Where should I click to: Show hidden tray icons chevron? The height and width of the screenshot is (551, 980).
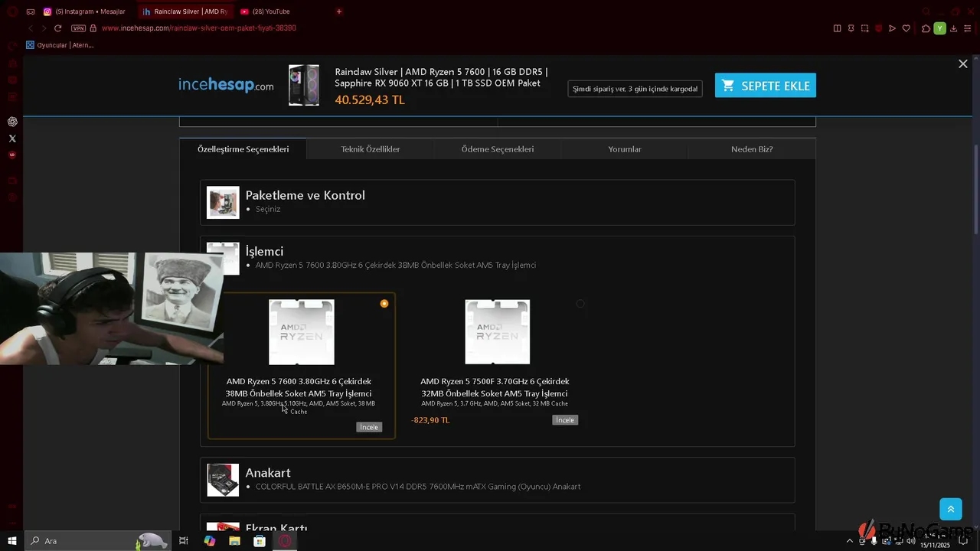pyautogui.click(x=849, y=541)
